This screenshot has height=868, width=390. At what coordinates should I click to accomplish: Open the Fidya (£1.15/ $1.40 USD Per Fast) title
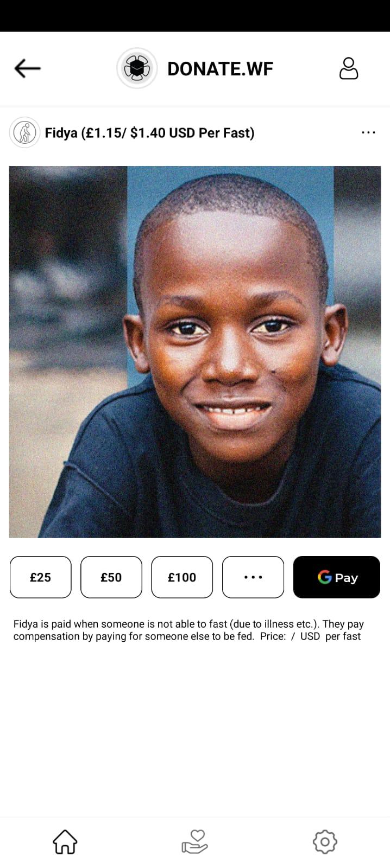coord(149,133)
